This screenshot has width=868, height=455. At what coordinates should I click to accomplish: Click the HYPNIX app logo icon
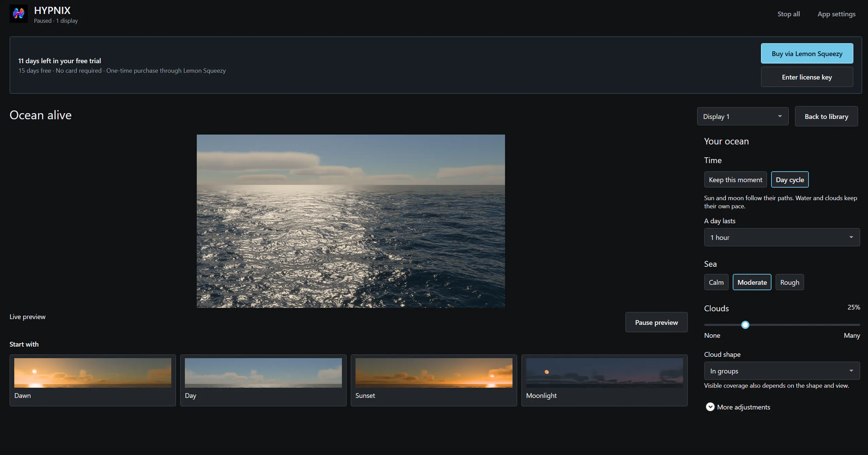(x=18, y=14)
